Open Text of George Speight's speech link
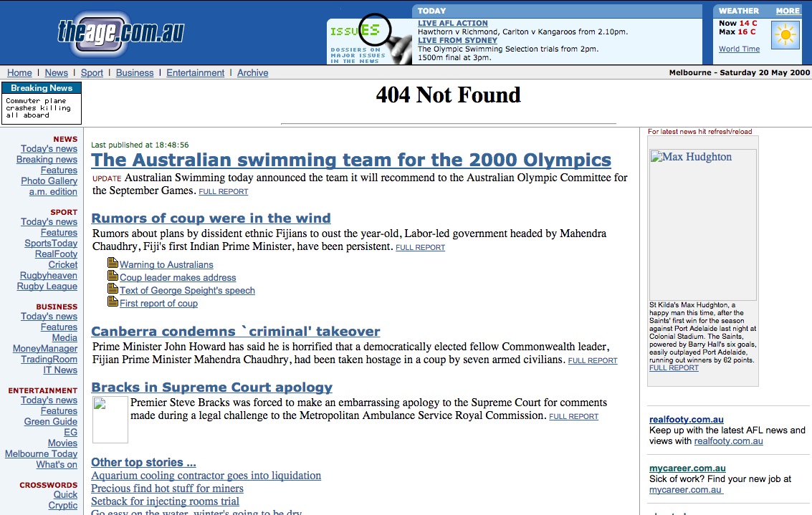This screenshot has height=515, width=812. tap(187, 290)
